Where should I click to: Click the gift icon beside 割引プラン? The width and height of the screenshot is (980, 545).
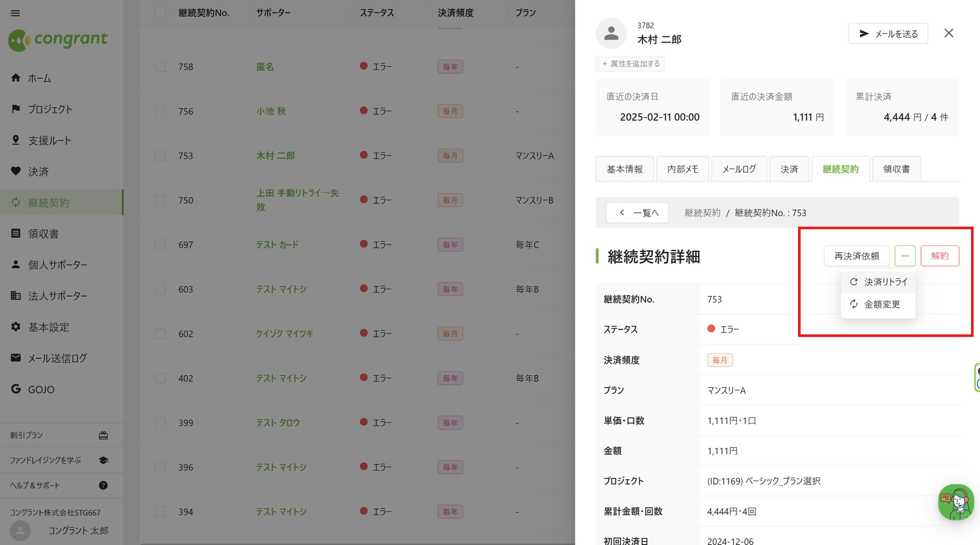click(x=103, y=435)
